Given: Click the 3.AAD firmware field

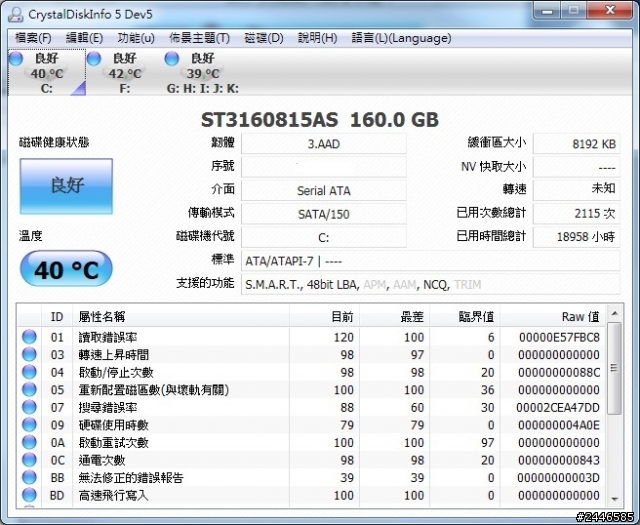Looking at the screenshot, I should (324, 144).
